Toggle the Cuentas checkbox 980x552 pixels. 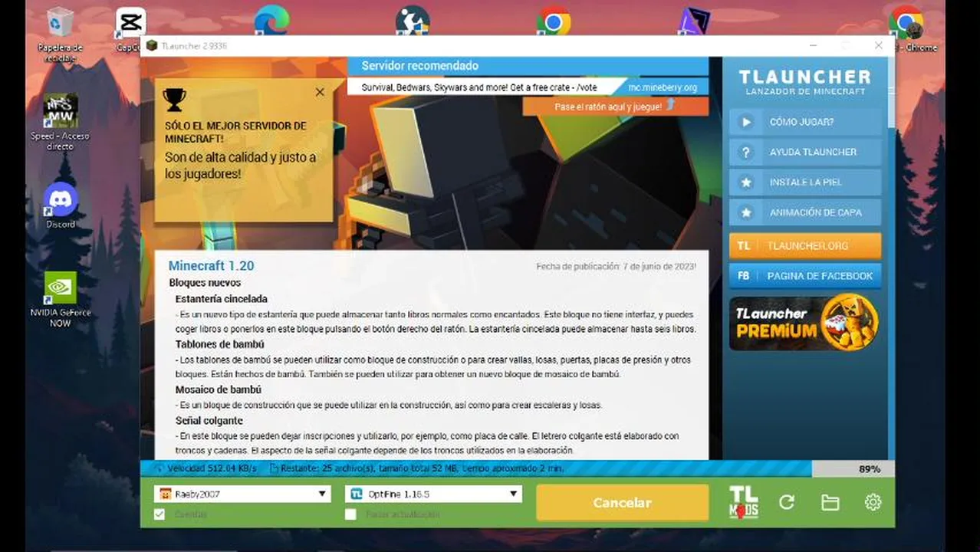tap(159, 514)
